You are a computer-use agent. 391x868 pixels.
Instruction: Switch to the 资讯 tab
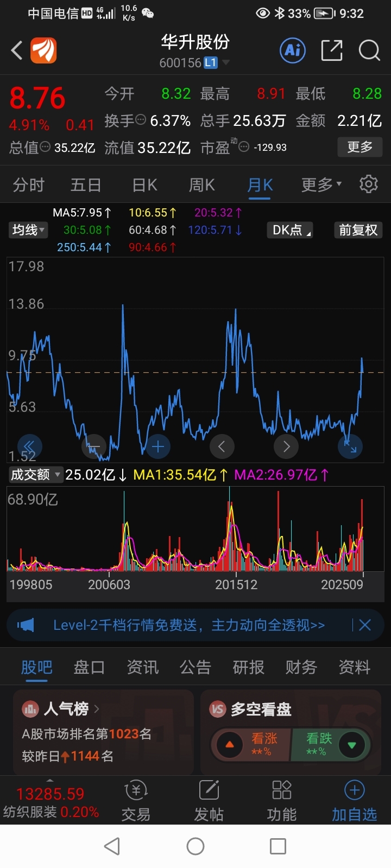click(143, 667)
